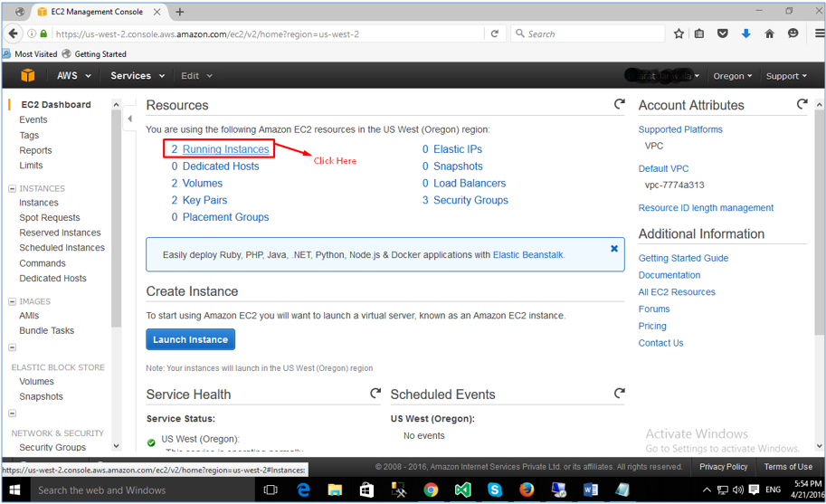Open the Most Visited bookmarks folder
This screenshot has width=826, height=504.
pyautogui.click(x=30, y=53)
